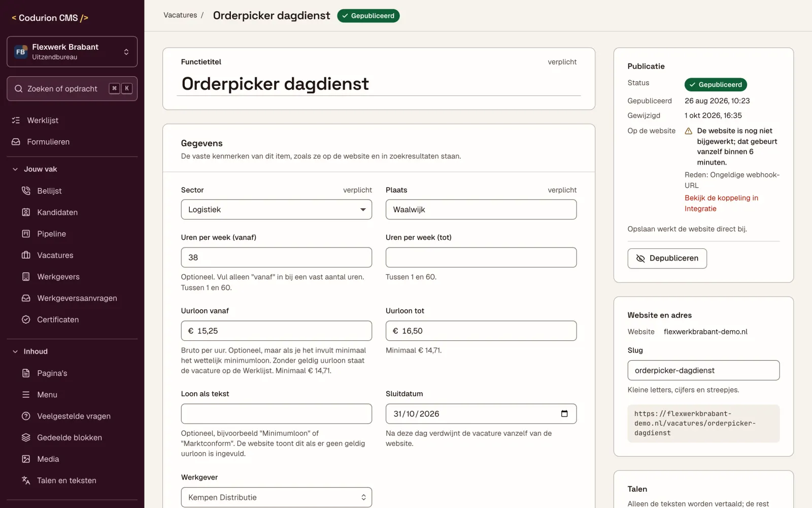Click the Veelgestelde vragen question icon
Screen dimensions: 812x508
(x=26, y=416)
